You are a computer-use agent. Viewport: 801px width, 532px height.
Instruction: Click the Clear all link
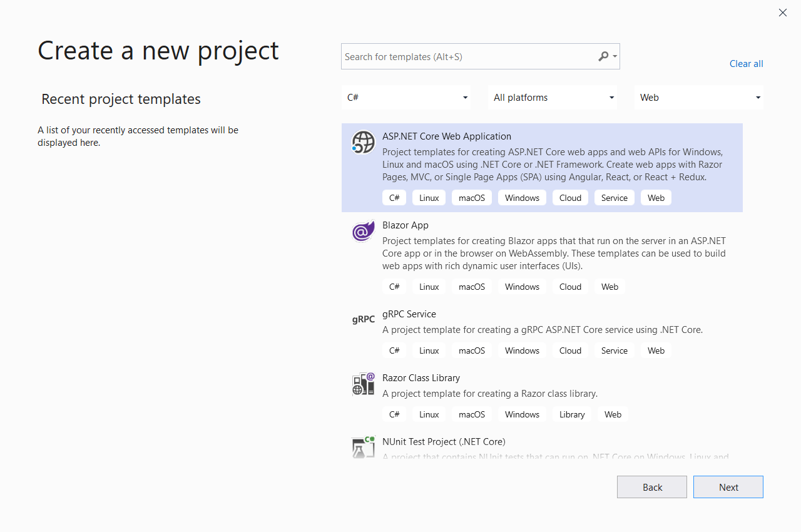click(x=746, y=63)
